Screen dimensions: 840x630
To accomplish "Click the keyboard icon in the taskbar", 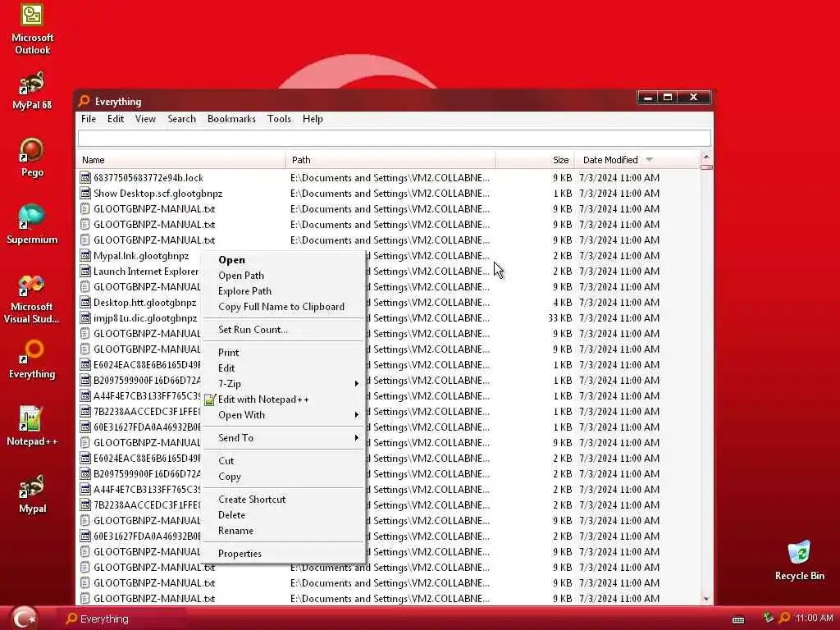I will point(738,620).
